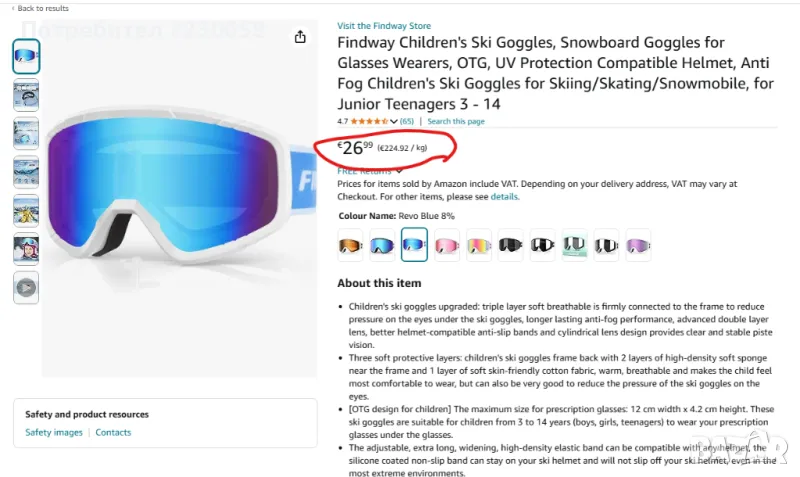Show the second product thumbnail image
This screenshot has height=477, width=800.
pos(26,96)
